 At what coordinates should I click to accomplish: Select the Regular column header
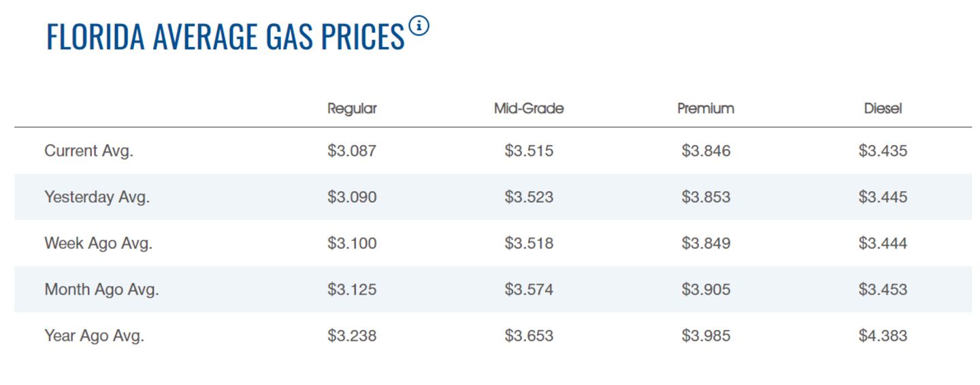click(x=352, y=108)
